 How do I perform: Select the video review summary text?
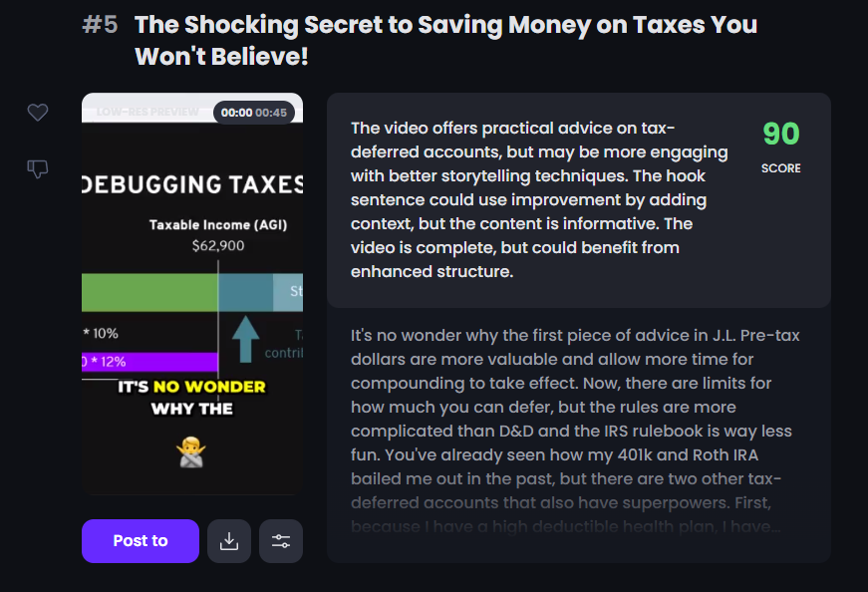pyautogui.click(x=540, y=200)
